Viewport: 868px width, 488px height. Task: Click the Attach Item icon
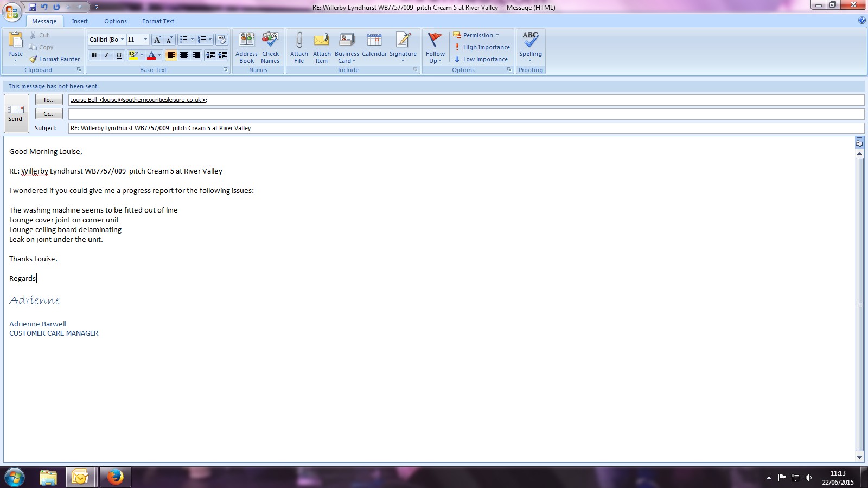tap(322, 41)
